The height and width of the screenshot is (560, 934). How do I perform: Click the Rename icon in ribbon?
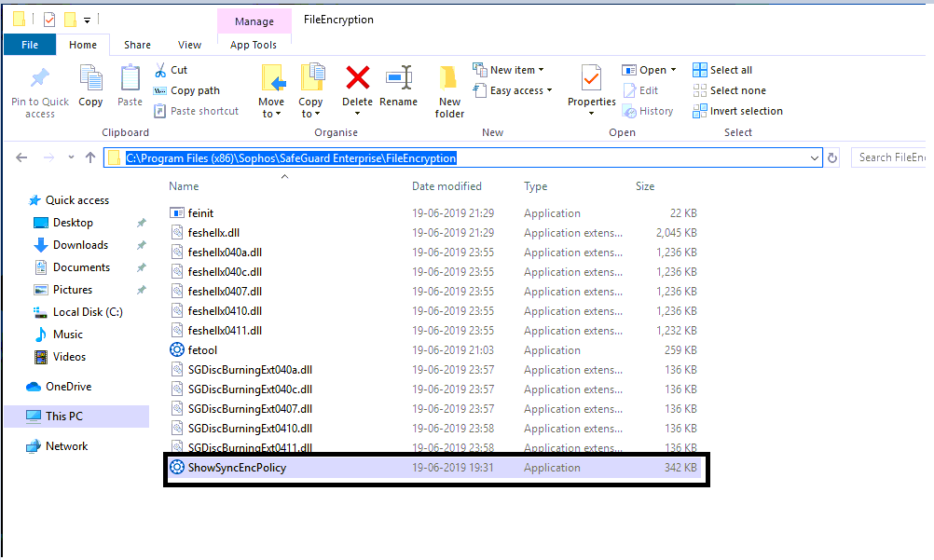pos(399,78)
